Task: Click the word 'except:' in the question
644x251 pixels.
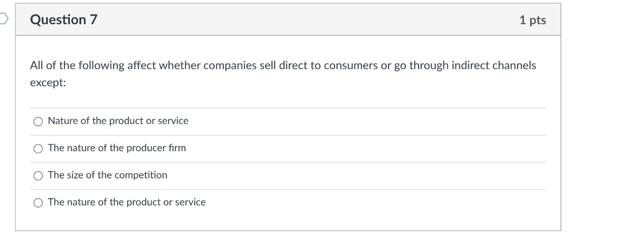Action: 48,83
